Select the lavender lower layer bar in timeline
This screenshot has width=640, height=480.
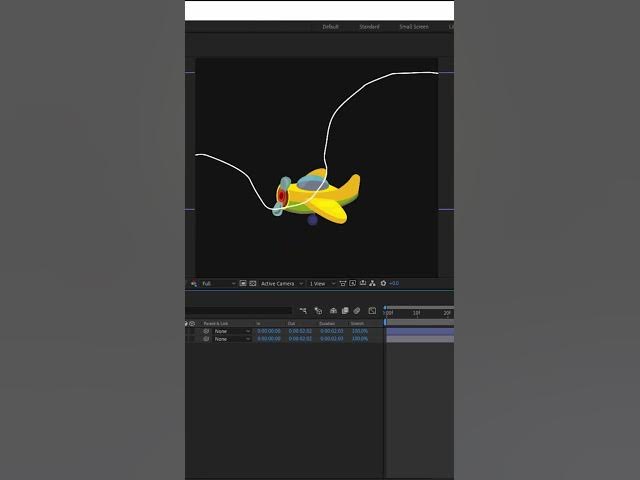click(x=420, y=339)
